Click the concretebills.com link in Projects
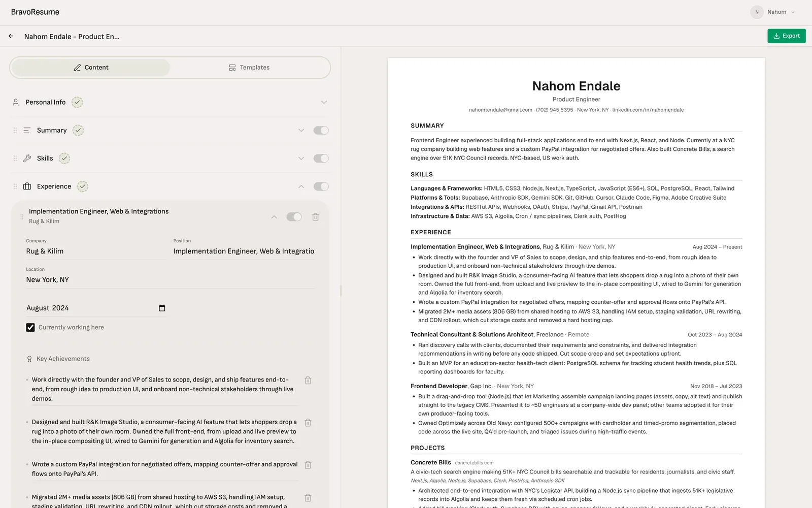812x508 pixels. 474,463
